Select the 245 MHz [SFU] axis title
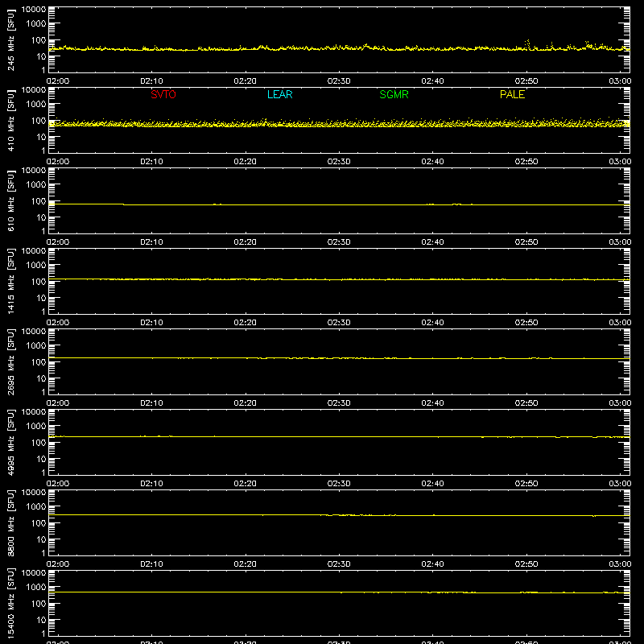The height and width of the screenshot is (644, 644). click(x=10, y=39)
